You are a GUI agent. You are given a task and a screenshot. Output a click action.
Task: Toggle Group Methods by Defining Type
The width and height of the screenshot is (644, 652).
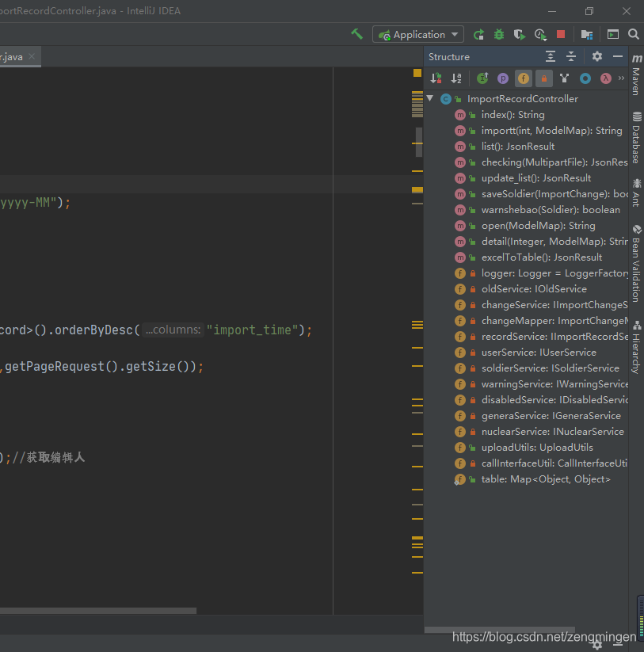tap(564, 78)
